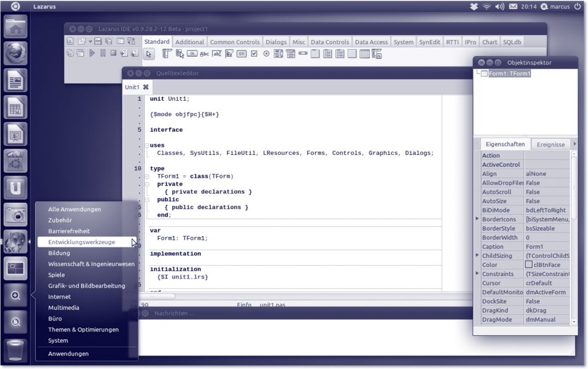The image size is (588, 369).
Task: Open Firefox from the launcher
Action: (15, 54)
